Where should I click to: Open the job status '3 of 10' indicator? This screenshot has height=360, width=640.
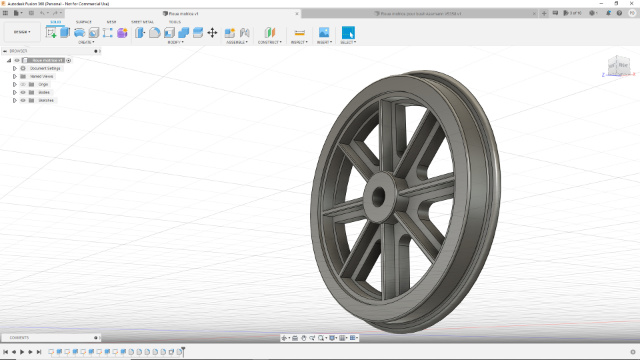pos(572,13)
